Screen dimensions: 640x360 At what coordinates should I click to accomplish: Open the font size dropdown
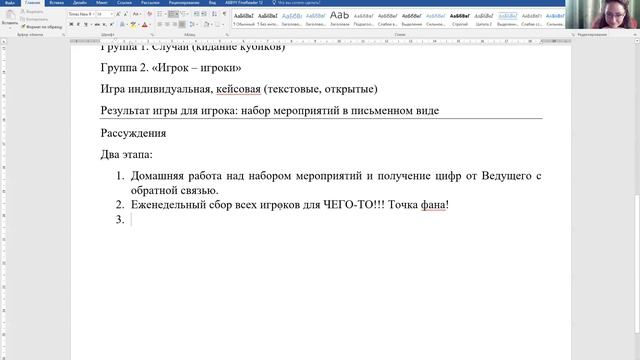111,14
